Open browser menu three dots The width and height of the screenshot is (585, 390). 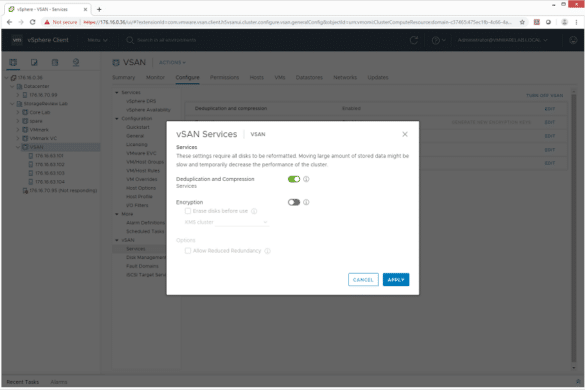click(x=576, y=22)
